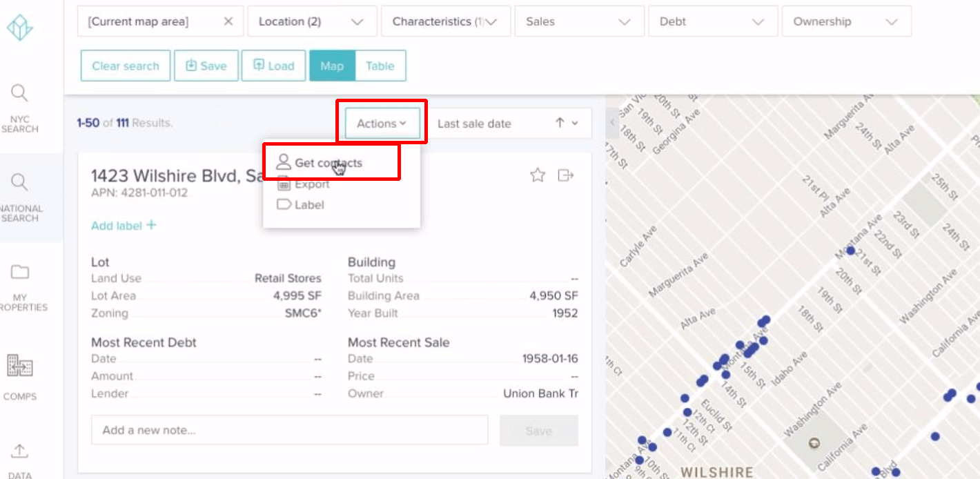Open the Debt filter dropdown
The image size is (980, 479).
coord(713,21)
